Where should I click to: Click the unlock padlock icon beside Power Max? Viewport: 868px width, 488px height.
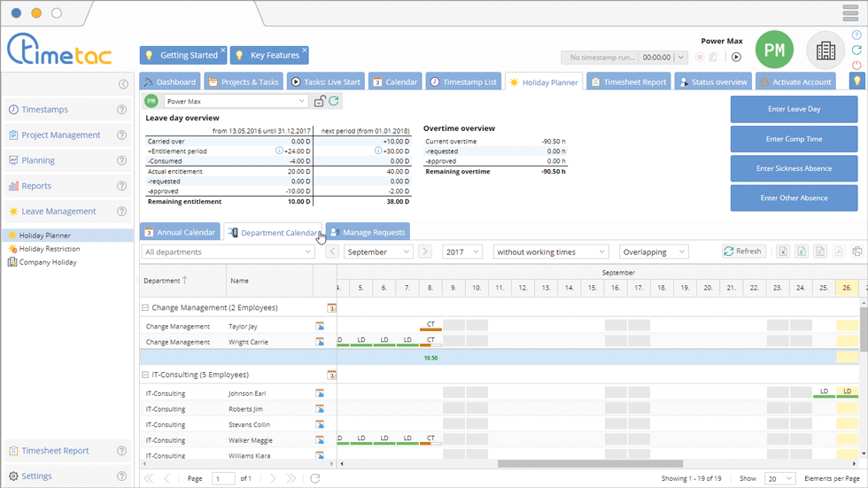320,102
